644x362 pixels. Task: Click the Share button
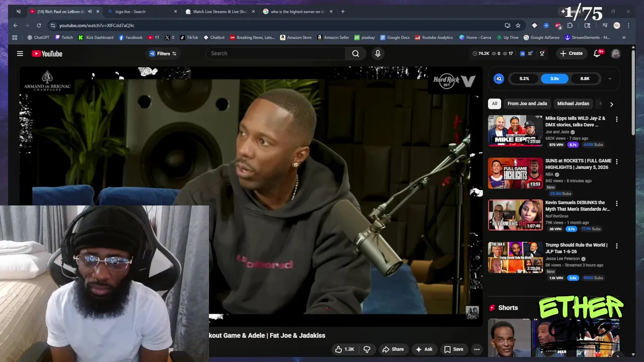click(393, 349)
